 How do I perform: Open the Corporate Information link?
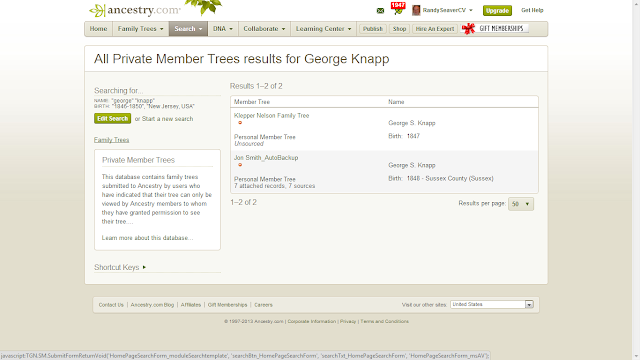(x=311, y=321)
